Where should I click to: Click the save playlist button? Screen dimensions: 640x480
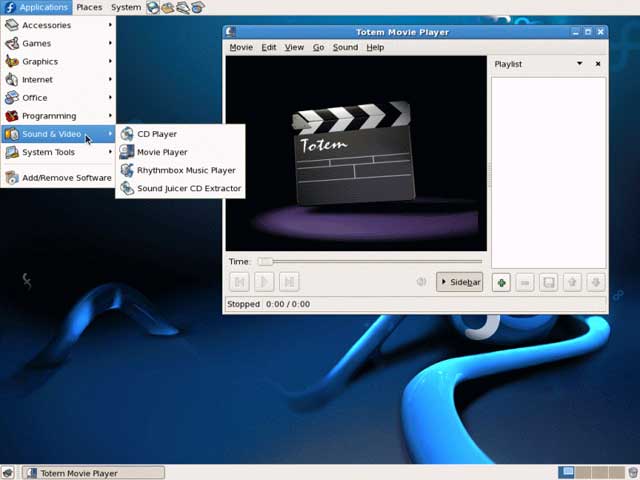point(549,282)
